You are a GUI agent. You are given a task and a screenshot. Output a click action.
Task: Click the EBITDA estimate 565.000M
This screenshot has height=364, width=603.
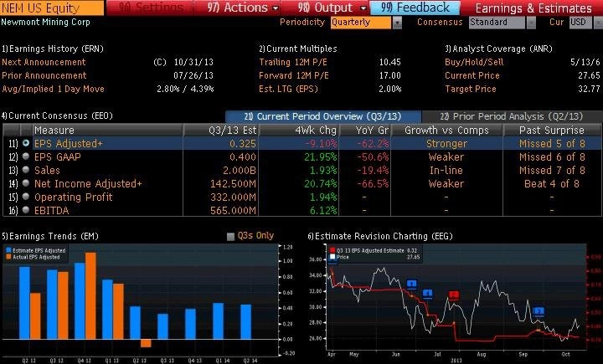click(x=233, y=210)
